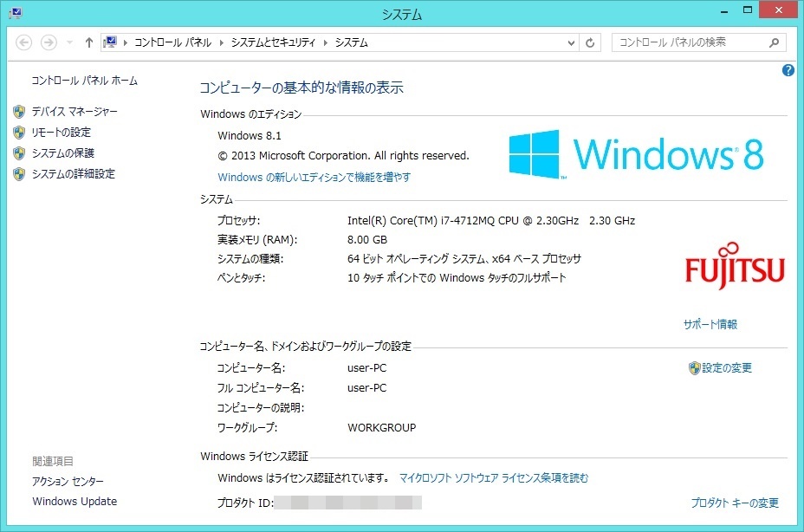Refresh the System page

tap(590, 43)
